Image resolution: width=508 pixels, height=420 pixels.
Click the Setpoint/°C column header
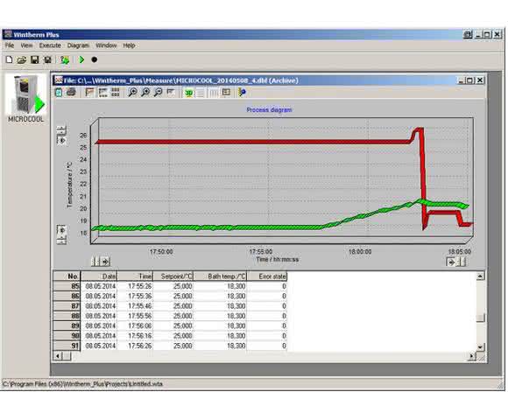point(173,276)
